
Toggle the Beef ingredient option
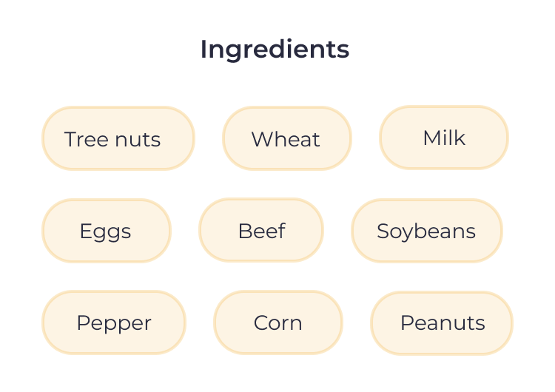(261, 230)
